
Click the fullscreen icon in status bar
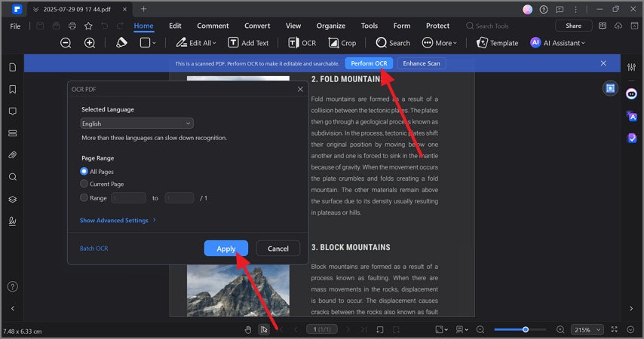click(x=615, y=329)
